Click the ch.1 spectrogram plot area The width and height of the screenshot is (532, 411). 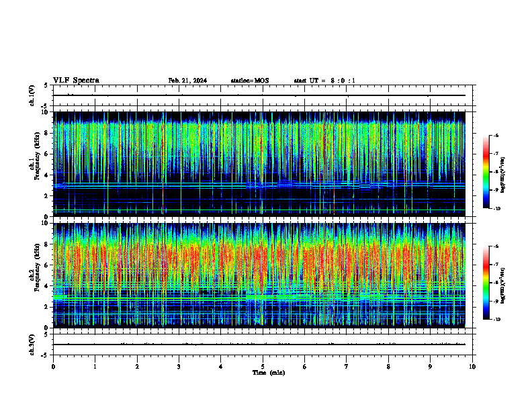(259, 164)
